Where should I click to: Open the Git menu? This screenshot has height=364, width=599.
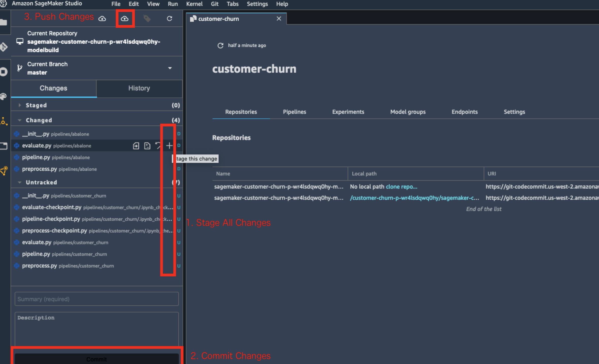pos(215,4)
